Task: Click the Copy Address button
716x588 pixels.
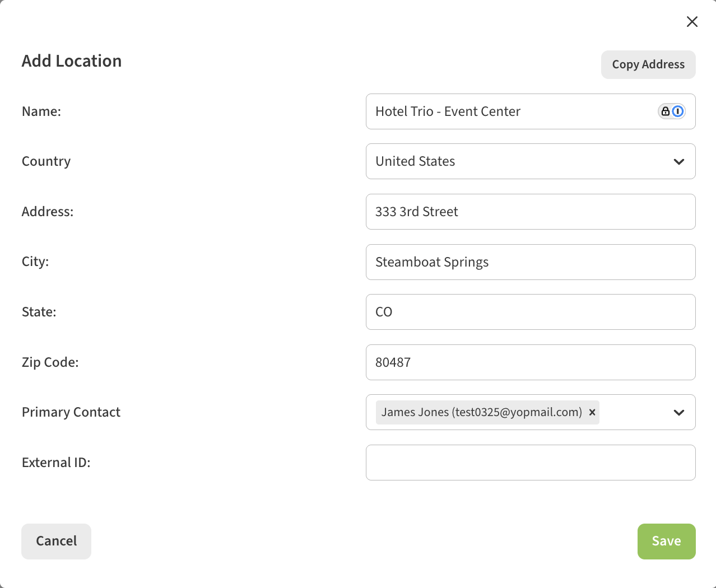Action: coord(648,65)
